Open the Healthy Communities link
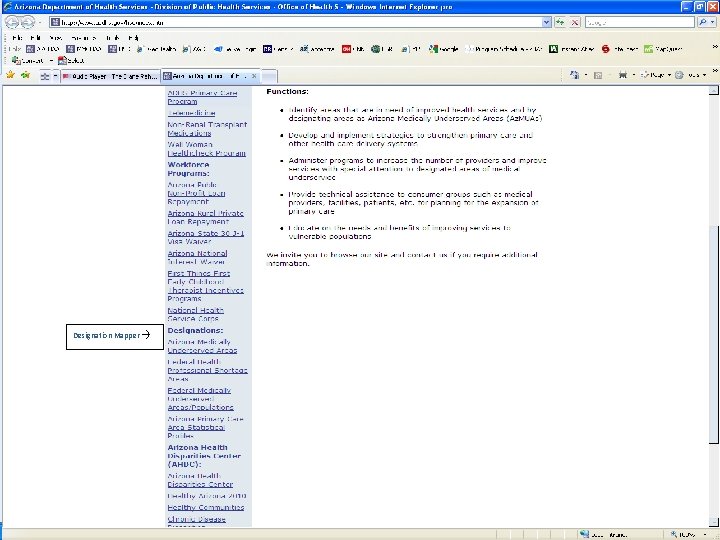Viewport: 720px width, 540px height. (x=206, y=507)
